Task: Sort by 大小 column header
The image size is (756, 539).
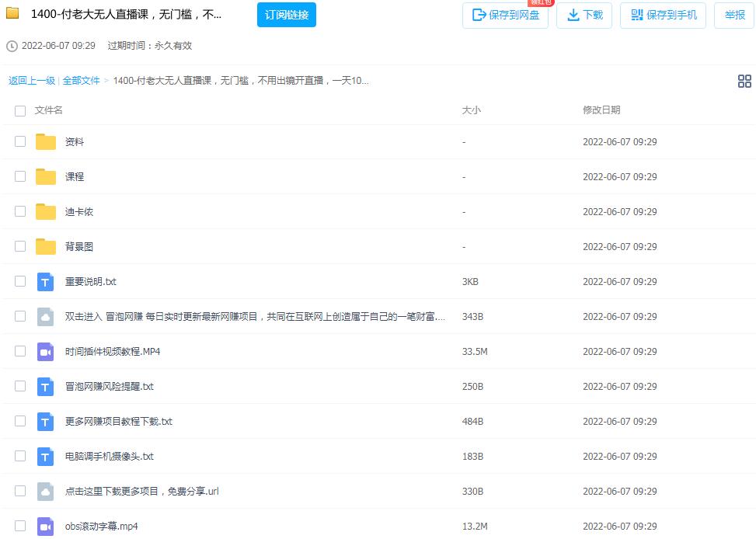Action: (471, 110)
